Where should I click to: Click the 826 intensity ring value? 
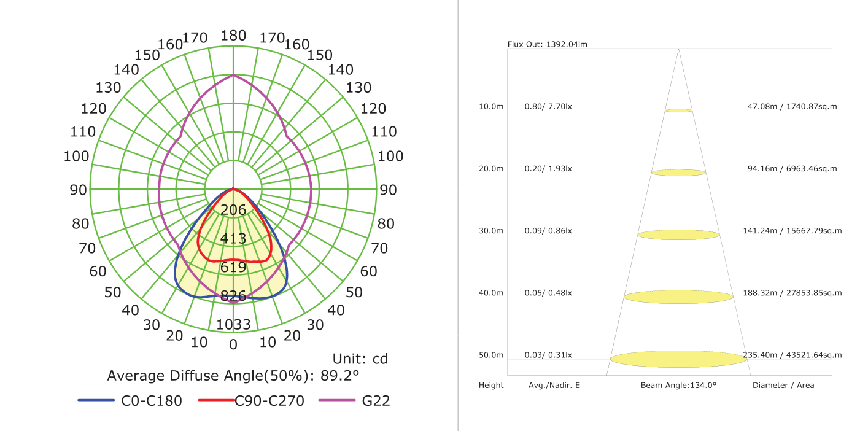[x=233, y=296]
